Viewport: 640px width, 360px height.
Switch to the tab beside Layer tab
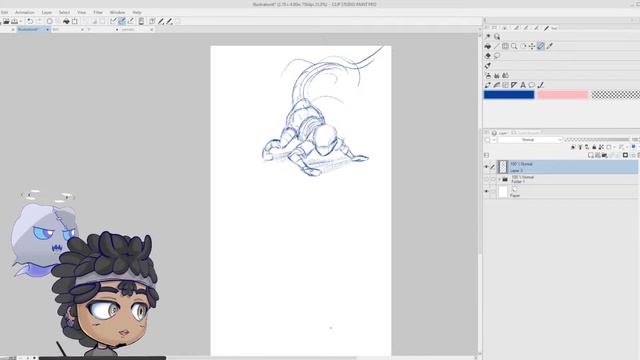click(x=526, y=133)
